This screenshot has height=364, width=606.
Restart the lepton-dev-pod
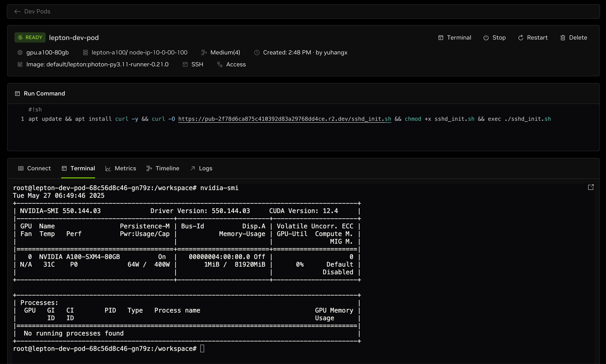tap(533, 38)
